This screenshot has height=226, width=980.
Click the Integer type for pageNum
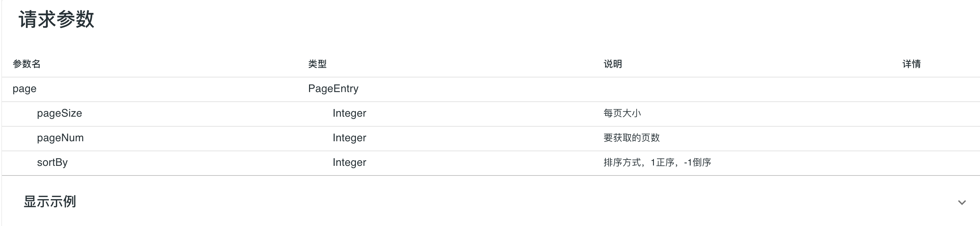349,138
